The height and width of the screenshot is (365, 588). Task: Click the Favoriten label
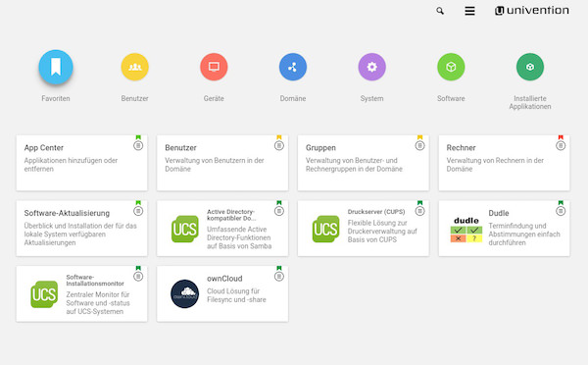point(56,98)
